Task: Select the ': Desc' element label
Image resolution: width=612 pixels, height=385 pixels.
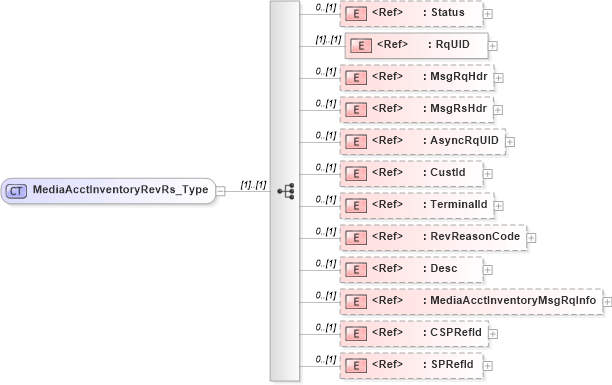Action: (440, 269)
